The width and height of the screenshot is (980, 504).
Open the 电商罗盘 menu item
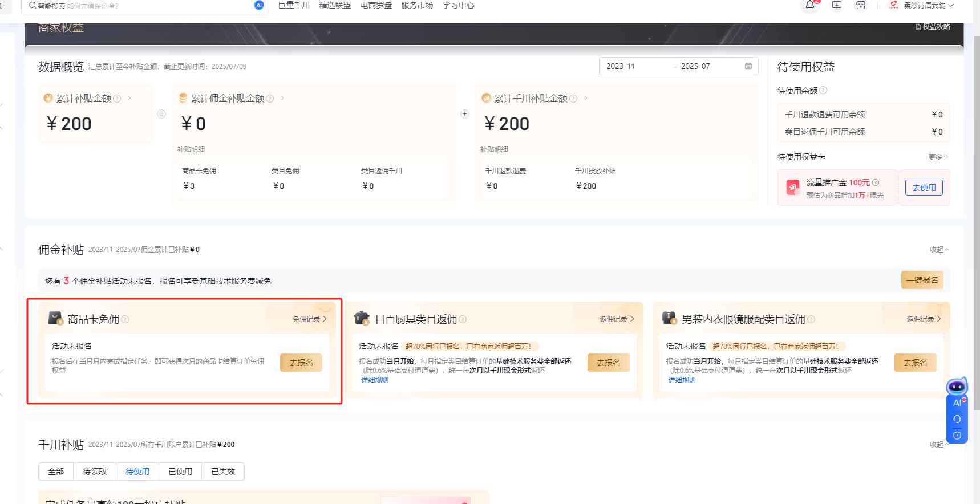[x=376, y=5]
